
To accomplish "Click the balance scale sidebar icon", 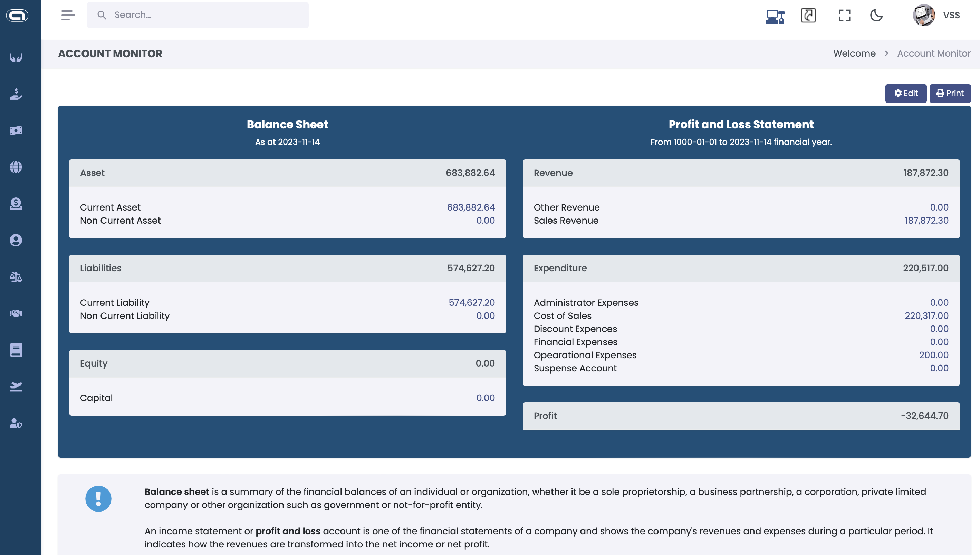I will pos(16,277).
